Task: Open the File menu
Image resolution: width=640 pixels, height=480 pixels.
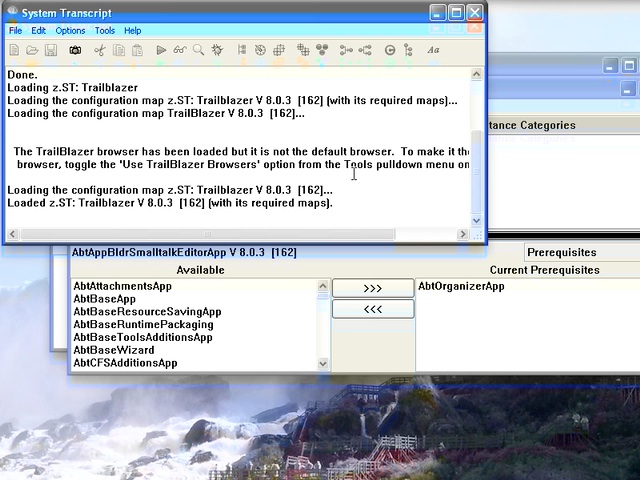Action: coord(16,31)
